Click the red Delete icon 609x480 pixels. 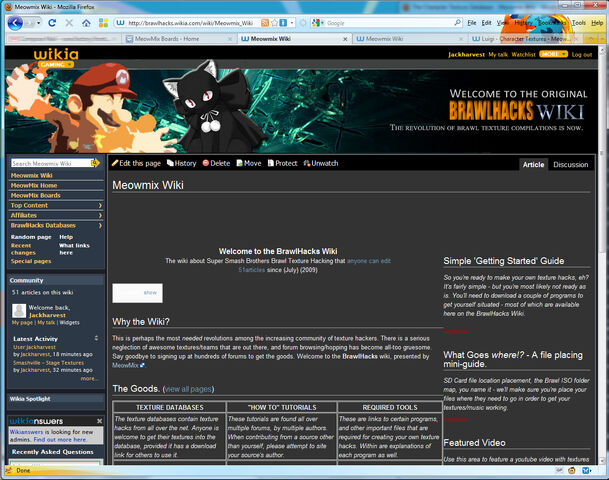click(x=206, y=163)
